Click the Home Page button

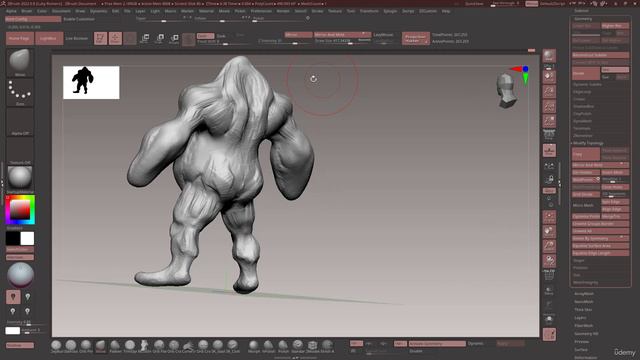click(20, 38)
